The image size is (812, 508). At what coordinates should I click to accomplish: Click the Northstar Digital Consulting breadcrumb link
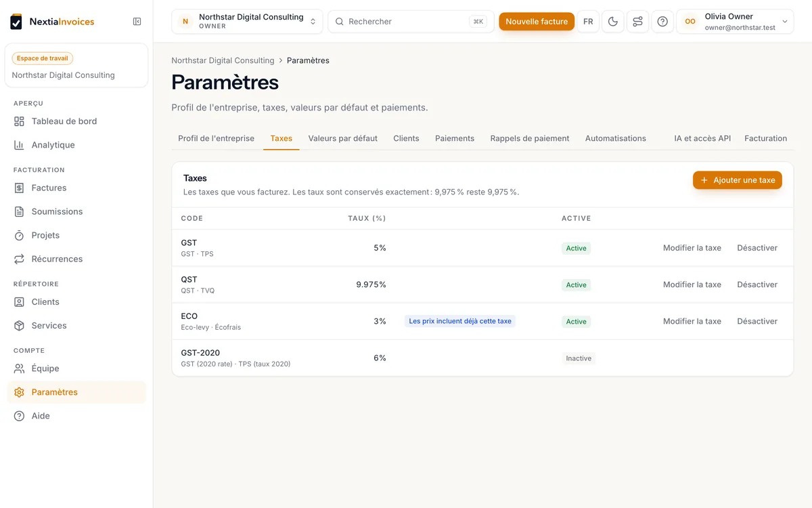(x=223, y=60)
